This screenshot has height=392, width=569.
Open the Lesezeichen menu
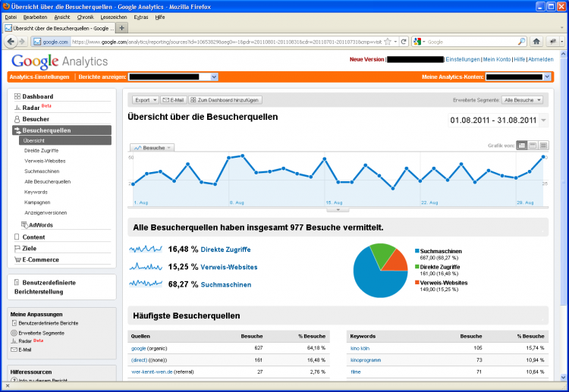point(113,16)
